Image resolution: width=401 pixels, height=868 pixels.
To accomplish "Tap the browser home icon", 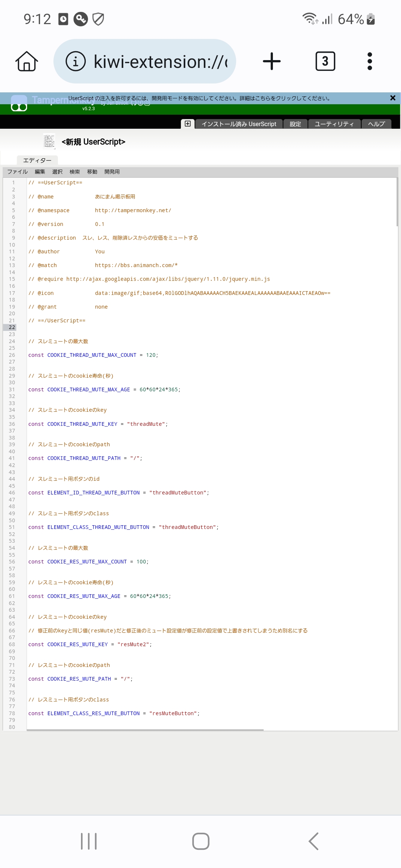I will [27, 62].
